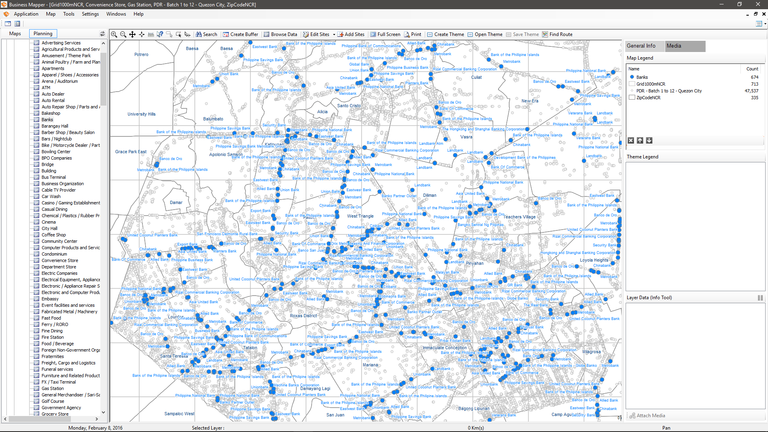Open Browse Data from the toolbar
This screenshot has width=768, height=432.
click(281, 34)
